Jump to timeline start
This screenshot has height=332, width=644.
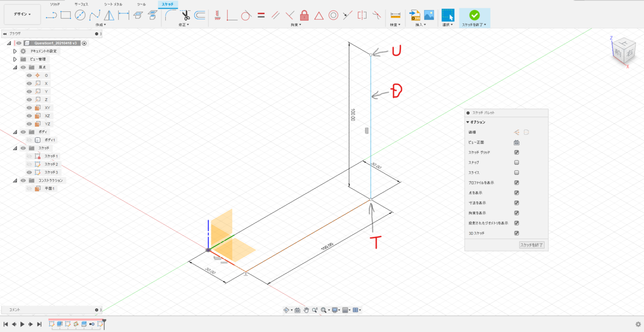click(5, 324)
